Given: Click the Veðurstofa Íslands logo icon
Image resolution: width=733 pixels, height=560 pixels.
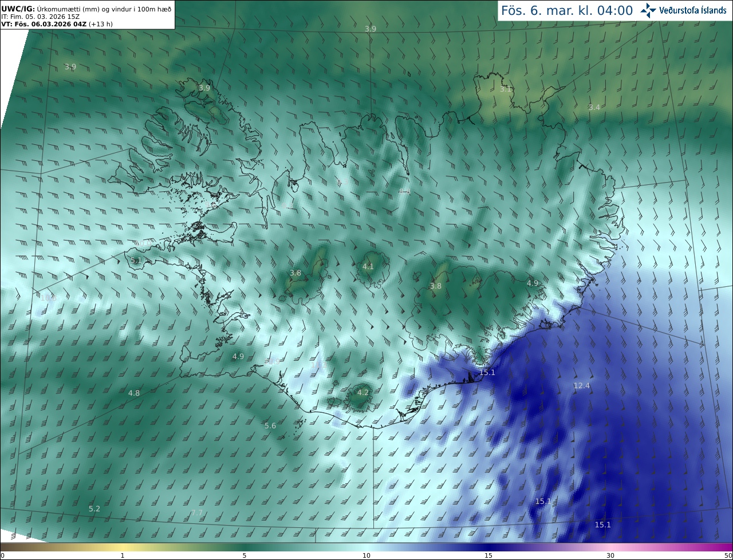Looking at the screenshot, I should (648, 10).
